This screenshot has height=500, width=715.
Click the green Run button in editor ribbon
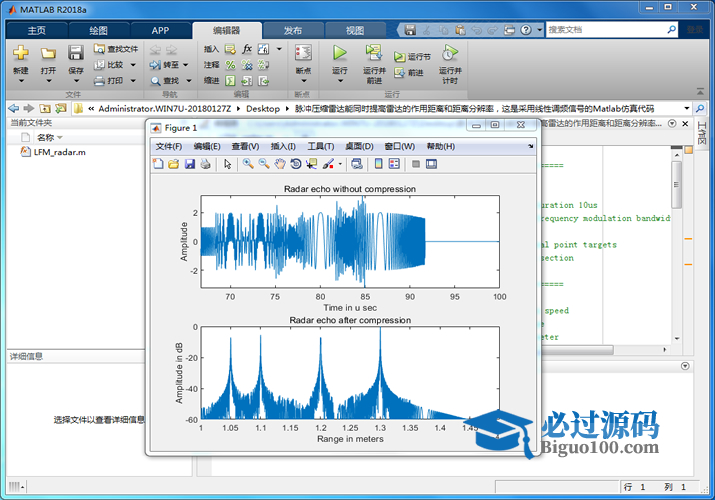[x=340, y=53]
